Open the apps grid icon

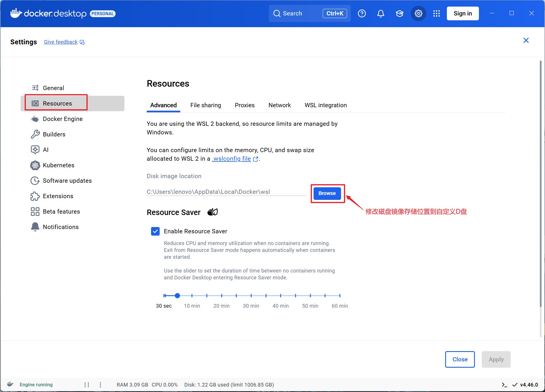click(436, 13)
